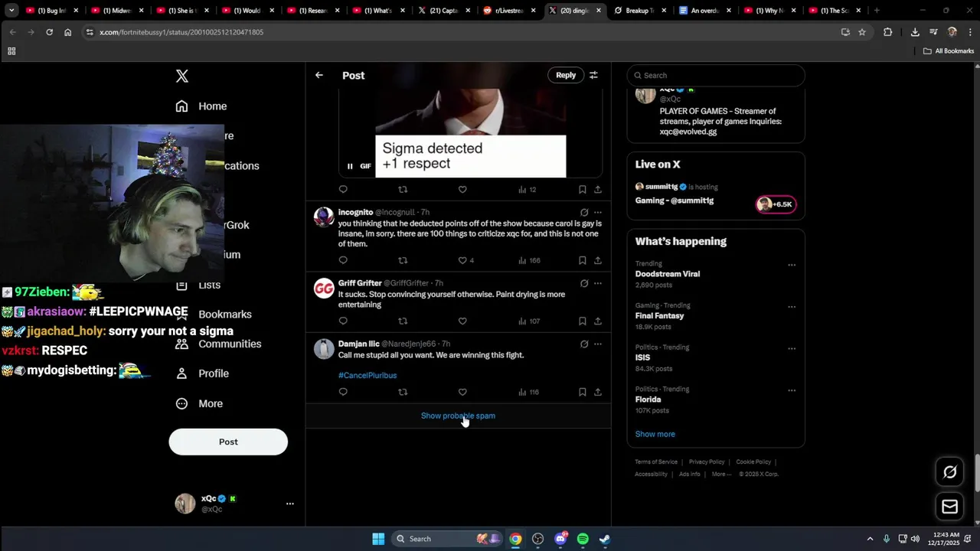
Task: Open More in the sidebar
Action: pos(199,403)
